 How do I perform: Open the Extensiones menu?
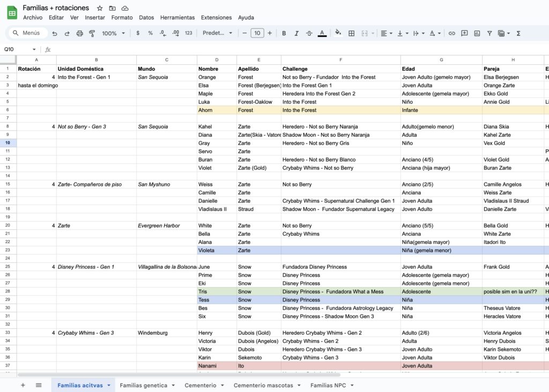tap(217, 18)
